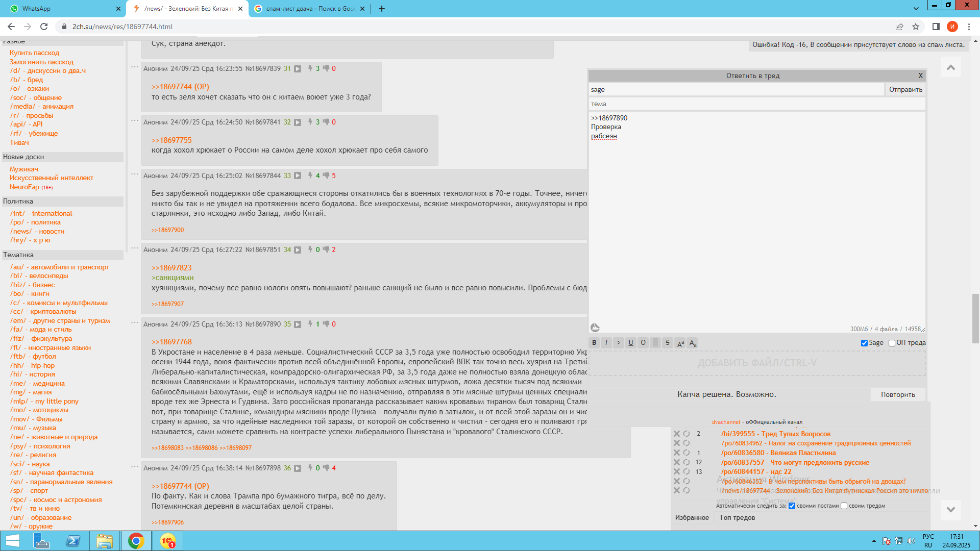Image resolution: width=980 pixels, height=551 pixels.
Task: Click the strikethrough formatting button
Action: point(668,343)
